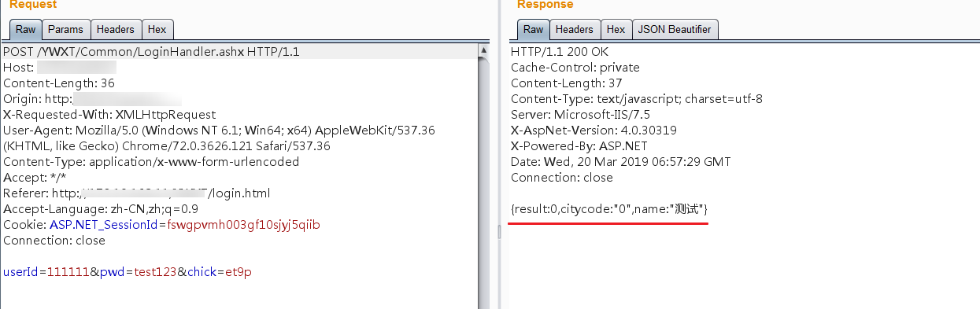980x309 pixels.
Task: Open the Request Hex tab
Action: [157, 30]
